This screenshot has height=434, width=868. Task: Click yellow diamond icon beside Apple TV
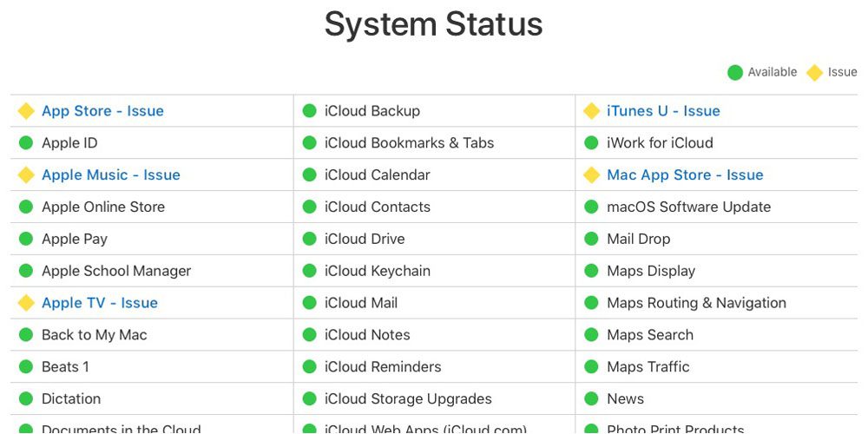coord(26,303)
